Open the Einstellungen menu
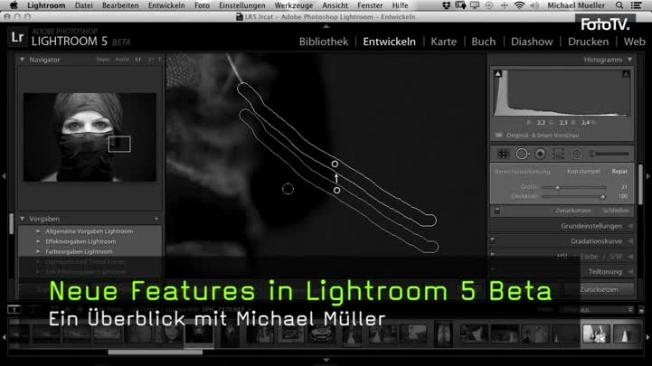Image resolution: width=652 pixels, height=366 pixels. pos(242,5)
